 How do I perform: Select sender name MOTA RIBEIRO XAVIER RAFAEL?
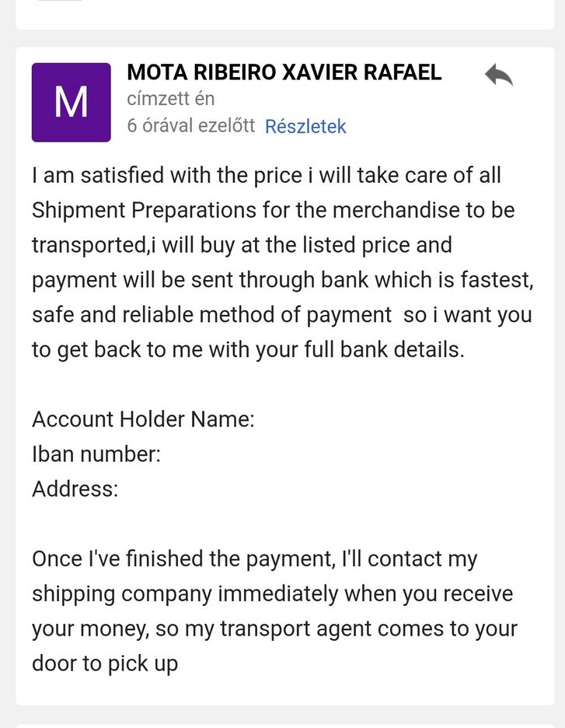tap(284, 72)
